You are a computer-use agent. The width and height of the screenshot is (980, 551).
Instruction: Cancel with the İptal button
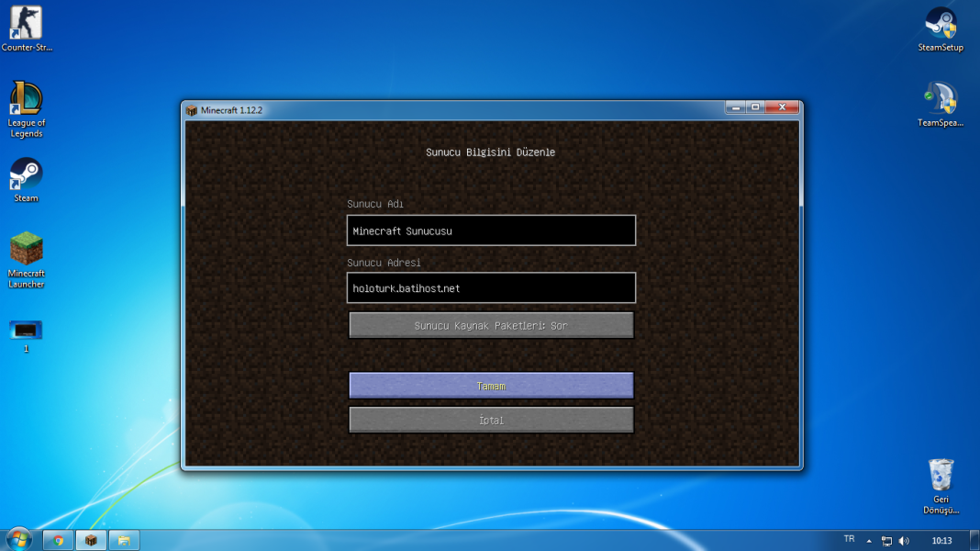pyautogui.click(x=491, y=421)
